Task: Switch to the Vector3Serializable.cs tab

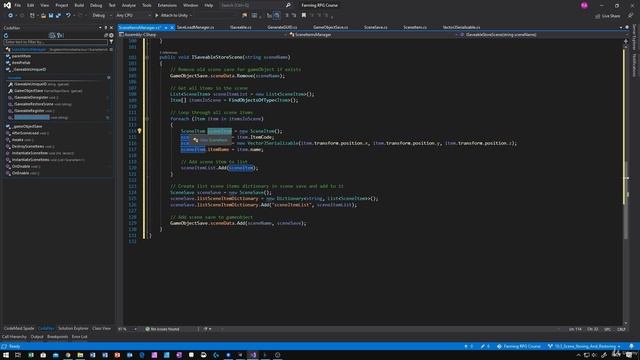Action: coord(462,27)
